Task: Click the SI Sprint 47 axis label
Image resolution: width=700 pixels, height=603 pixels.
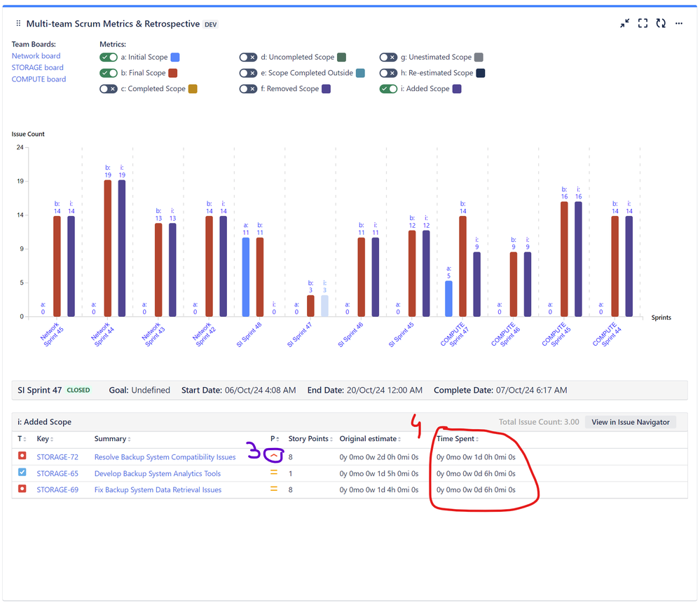Action: [x=299, y=335]
